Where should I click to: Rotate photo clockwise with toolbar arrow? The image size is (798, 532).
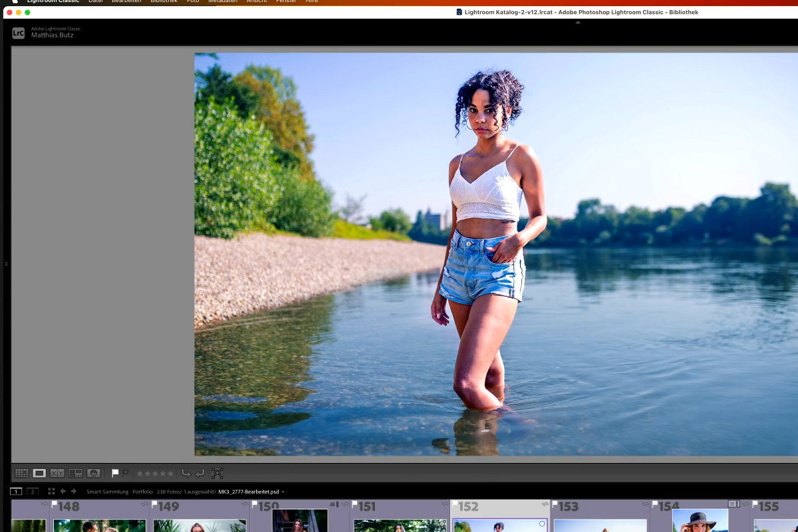pyautogui.click(x=200, y=473)
